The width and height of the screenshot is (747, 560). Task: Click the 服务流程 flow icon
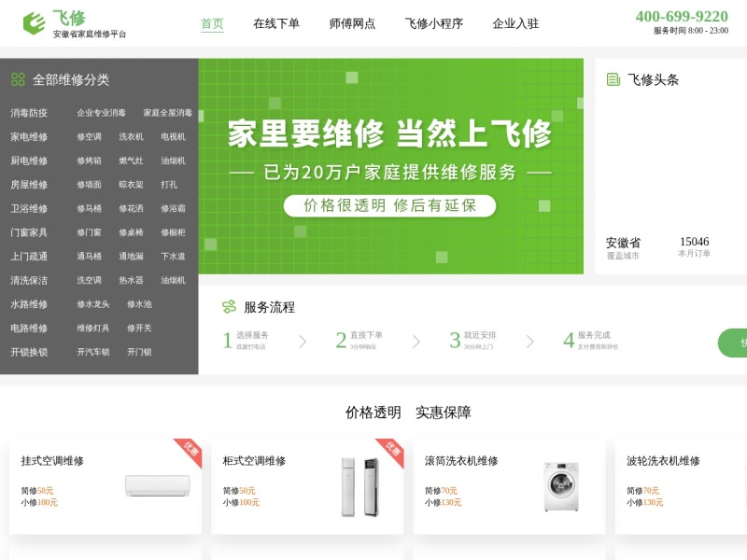pos(229,307)
